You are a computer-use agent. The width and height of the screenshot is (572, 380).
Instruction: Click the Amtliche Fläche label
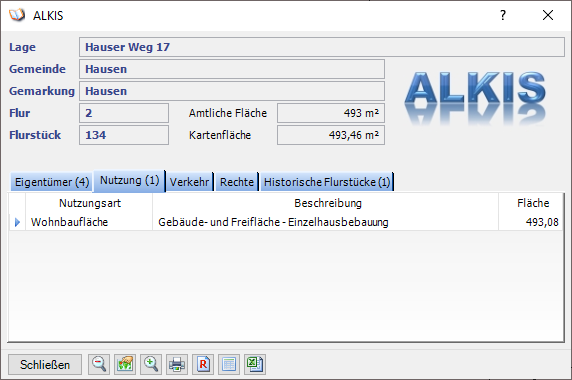(228, 113)
